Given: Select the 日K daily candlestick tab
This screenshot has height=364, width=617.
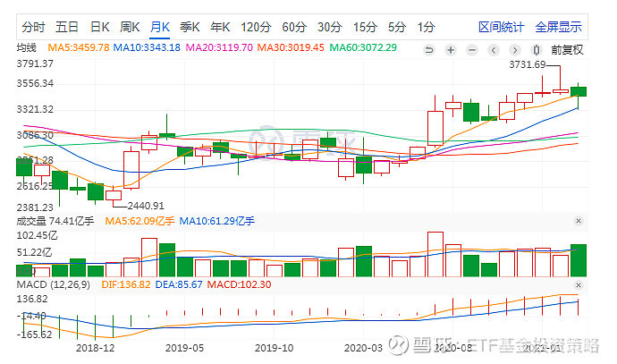Looking at the screenshot, I should [x=100, y=26].
